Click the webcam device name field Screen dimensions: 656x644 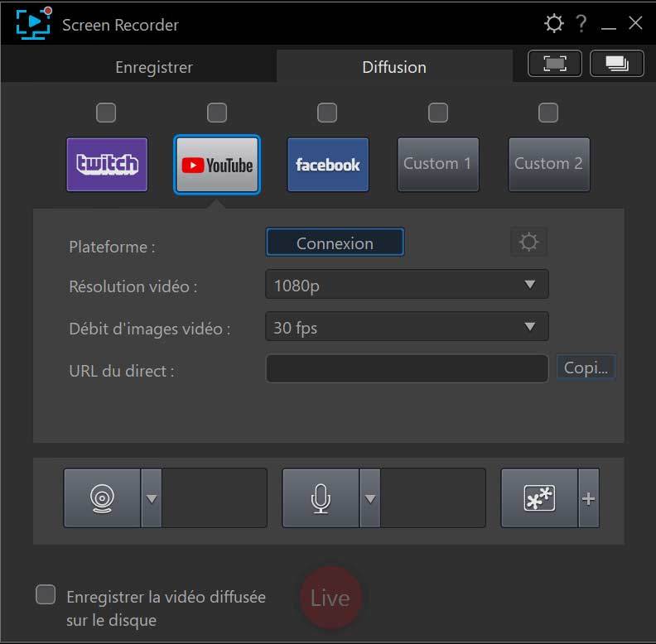click(x=215, y=498)
